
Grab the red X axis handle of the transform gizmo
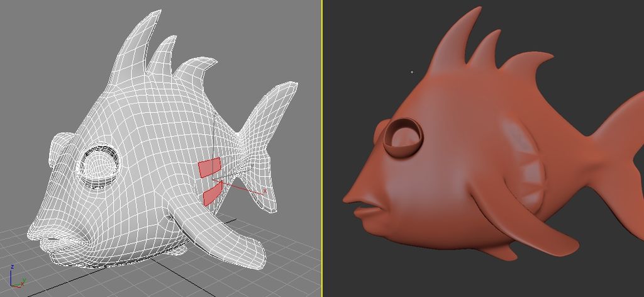[x=265, y=191]
